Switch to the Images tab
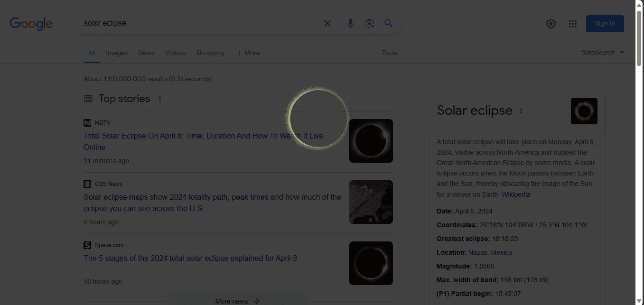 [117, 53]
